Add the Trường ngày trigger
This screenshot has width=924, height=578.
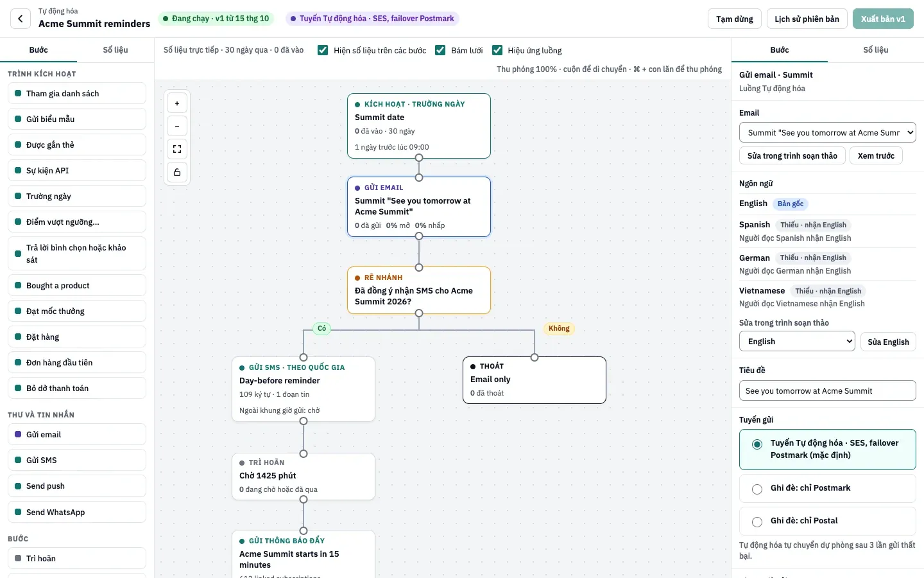coord(77,196)
